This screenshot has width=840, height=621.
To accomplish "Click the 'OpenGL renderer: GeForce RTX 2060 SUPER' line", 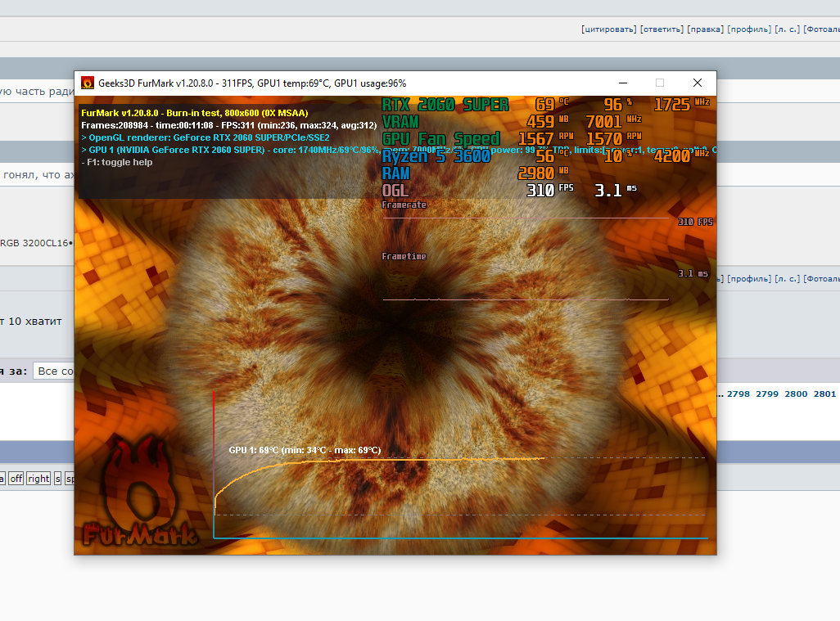I will [205, 137].
